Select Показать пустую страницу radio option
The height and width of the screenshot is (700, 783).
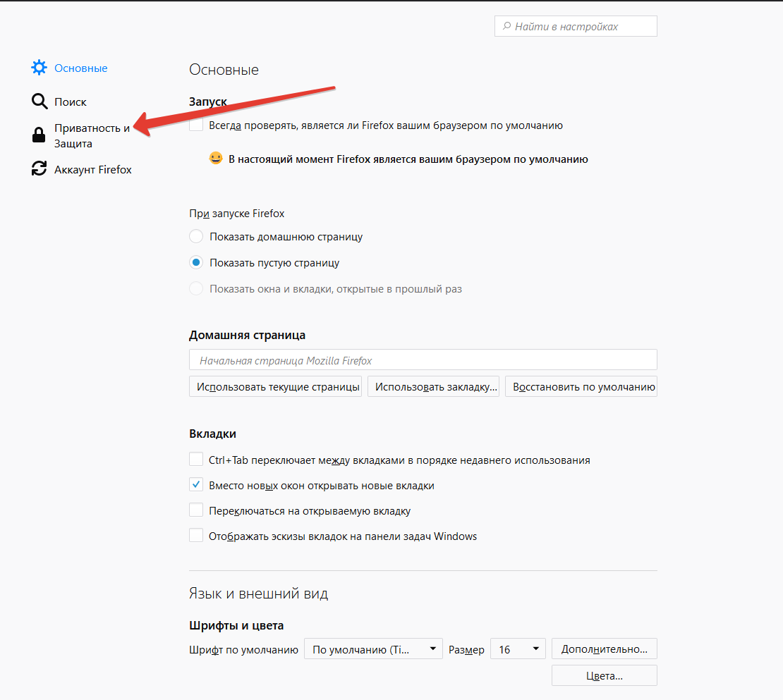(196, 262)
